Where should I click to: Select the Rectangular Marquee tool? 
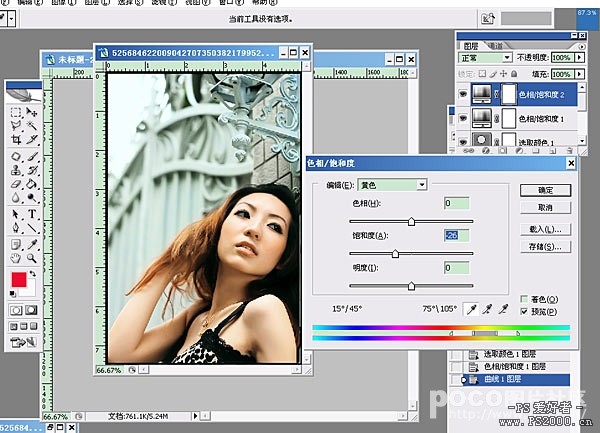16,112
